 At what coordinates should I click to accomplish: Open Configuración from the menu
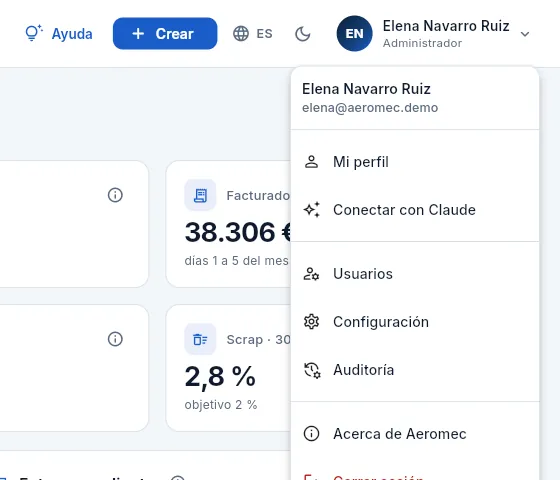coord(415,322)
